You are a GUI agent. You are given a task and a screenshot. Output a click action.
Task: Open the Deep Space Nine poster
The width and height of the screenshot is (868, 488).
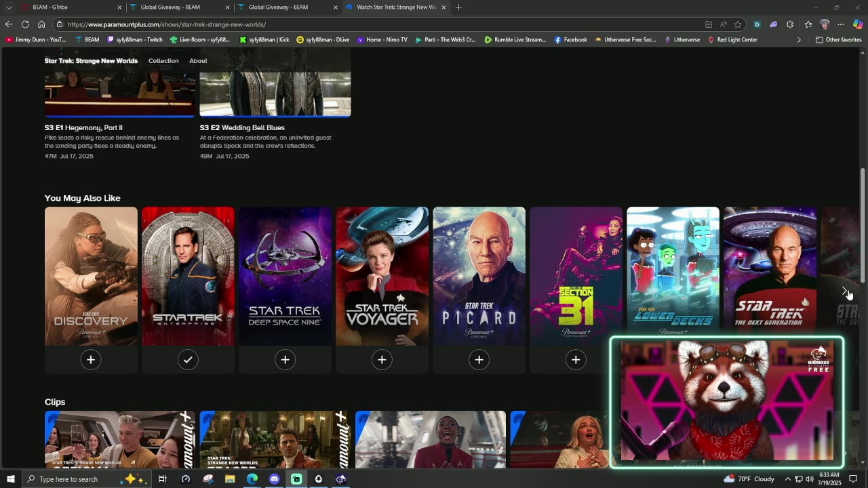point(285,276)
